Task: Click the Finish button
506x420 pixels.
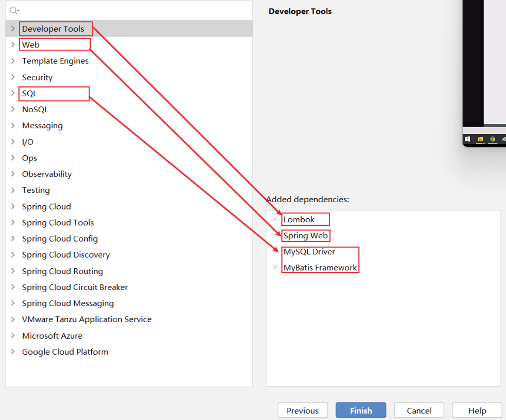Action: pyautogui.click(x=361, y=410)
